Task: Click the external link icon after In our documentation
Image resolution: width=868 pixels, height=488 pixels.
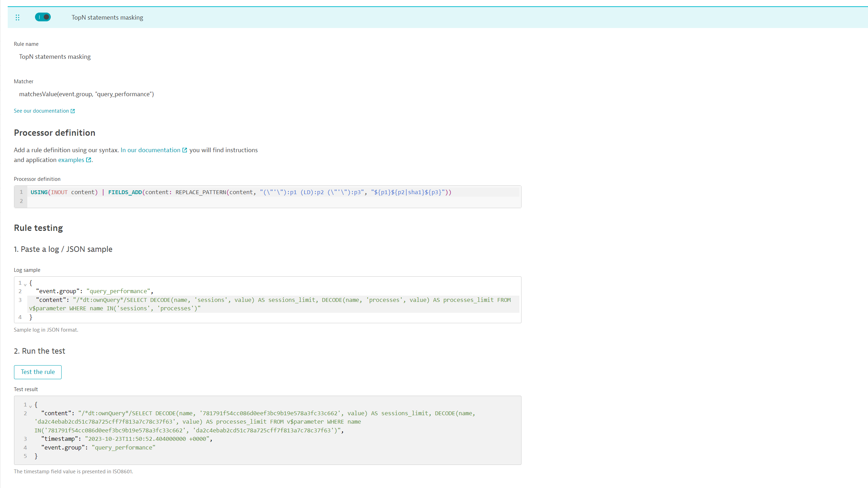Action: [x=185, y=150]
